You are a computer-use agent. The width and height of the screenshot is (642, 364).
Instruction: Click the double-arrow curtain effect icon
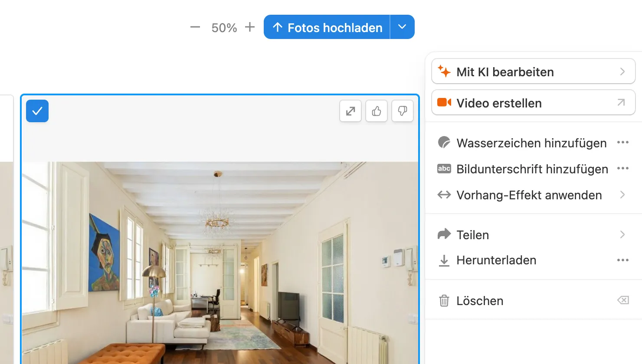click(x=444, y=195)
